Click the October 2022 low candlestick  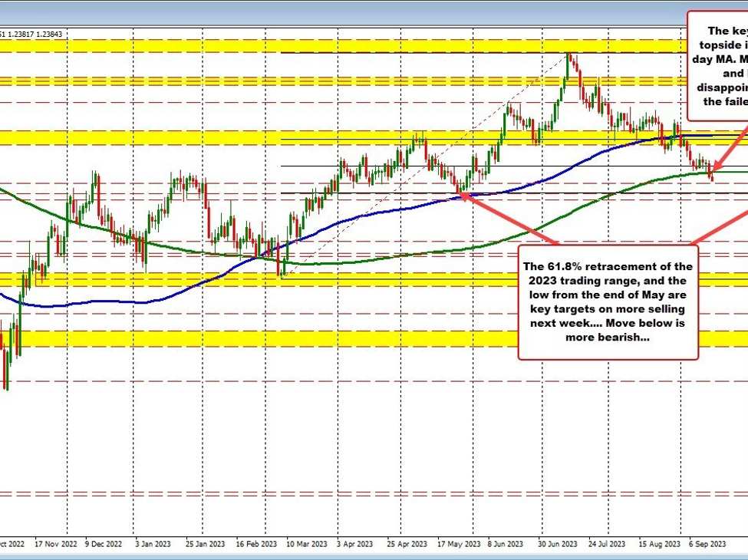7,380
